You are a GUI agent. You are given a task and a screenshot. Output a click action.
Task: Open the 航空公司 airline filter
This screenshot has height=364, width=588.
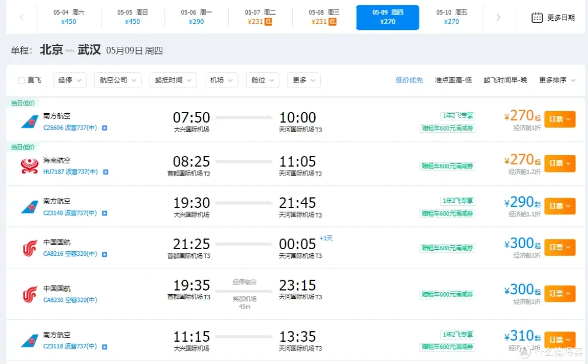click(118, 80)
